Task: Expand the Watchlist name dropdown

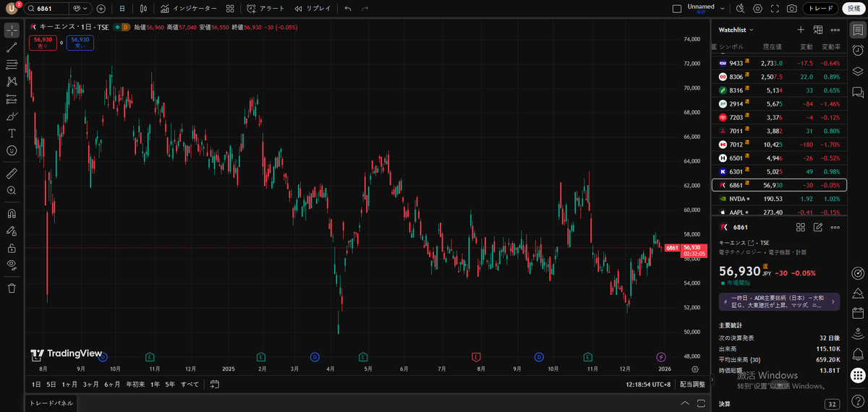Action: click(736, 30)
